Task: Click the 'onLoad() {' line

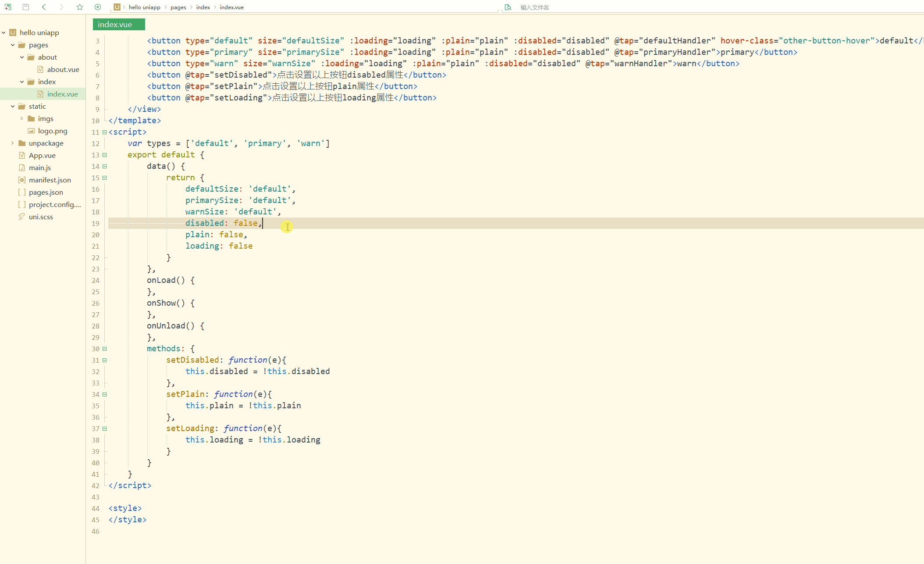Action: point(171,280)
